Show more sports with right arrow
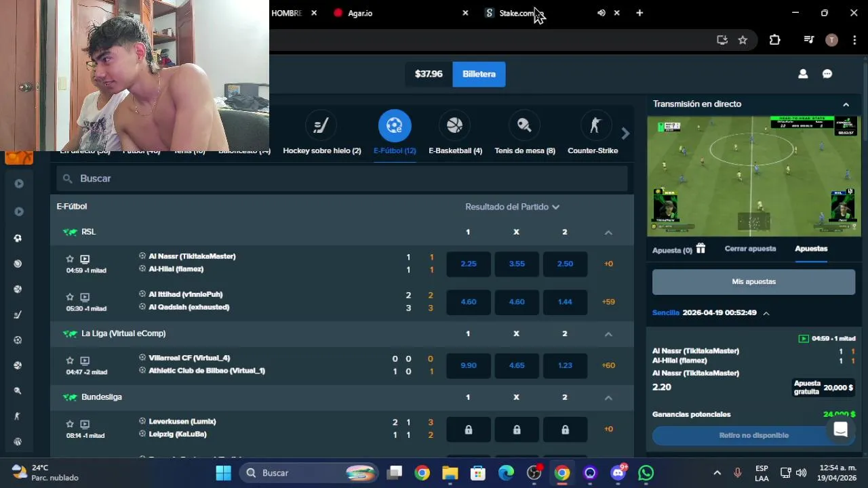Viewport: 868px width, 488px height. 625,134
